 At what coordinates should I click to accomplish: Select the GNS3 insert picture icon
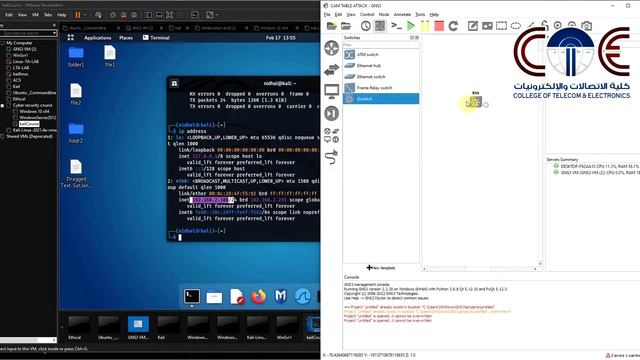point(487,26)
